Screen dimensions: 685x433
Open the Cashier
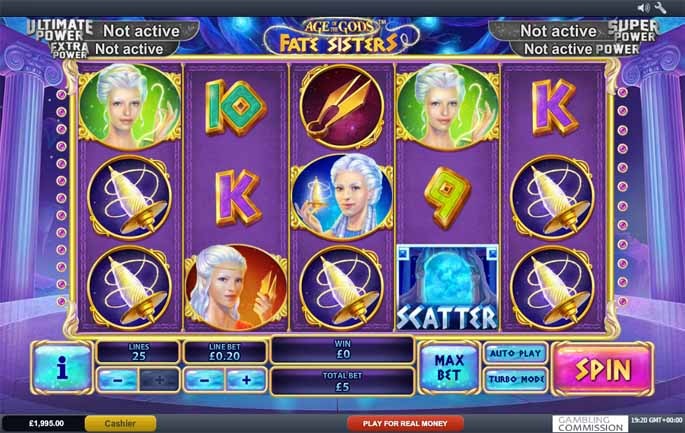point(120,423)
